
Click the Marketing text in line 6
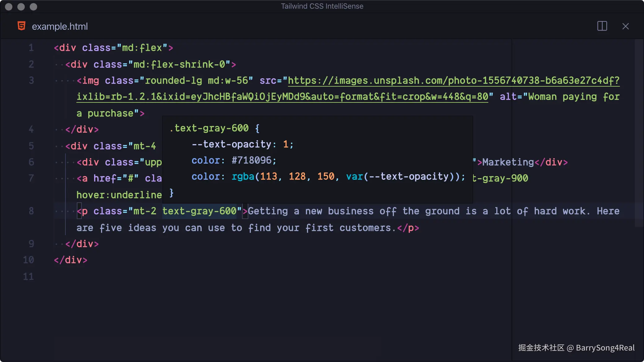click(x=508, y=162)
